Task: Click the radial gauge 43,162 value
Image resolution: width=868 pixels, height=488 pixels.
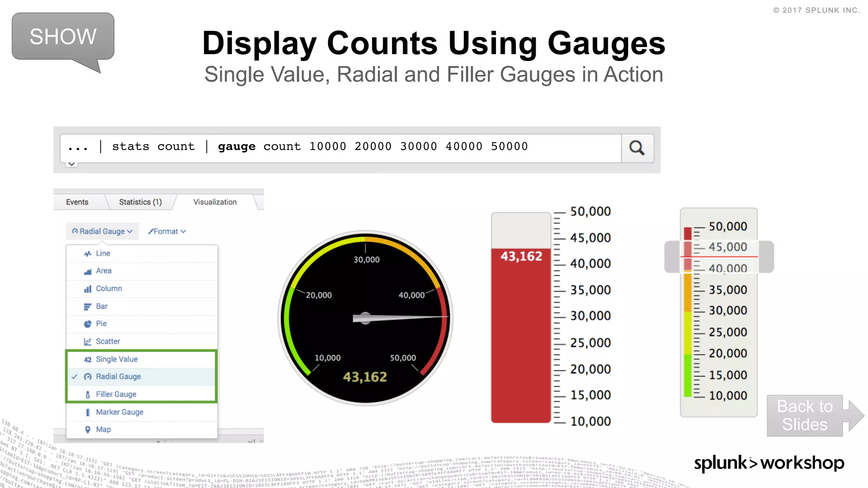Action: click(365, 377)
